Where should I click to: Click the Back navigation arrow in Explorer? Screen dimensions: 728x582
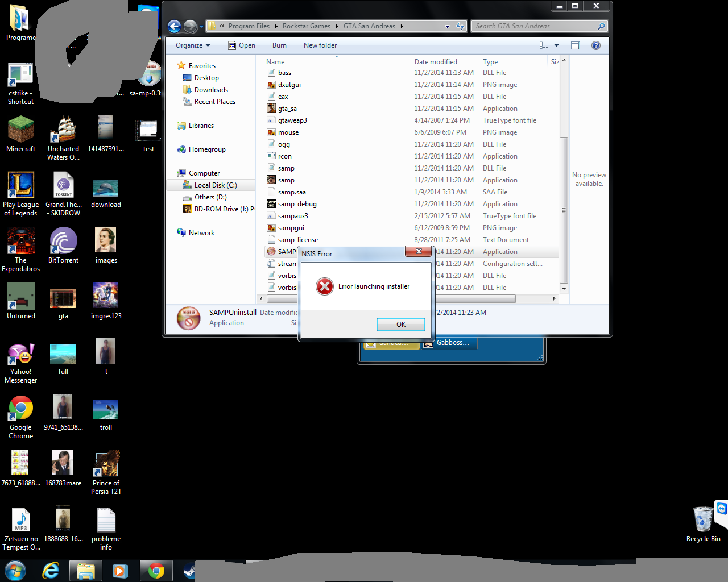click(x=174, y=26)
